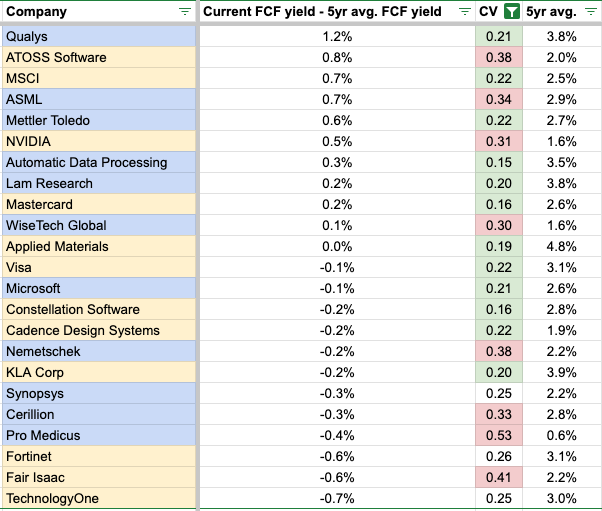Click Applied Materials yield difference 0.0%
The width and height of the screenshot is (602, 511).
337,246
